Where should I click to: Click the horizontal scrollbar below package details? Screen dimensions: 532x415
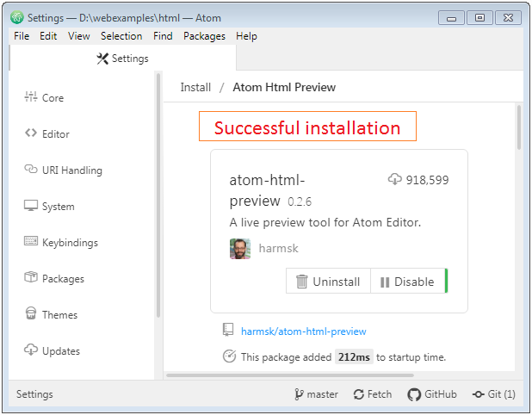(x=290, y=375)
